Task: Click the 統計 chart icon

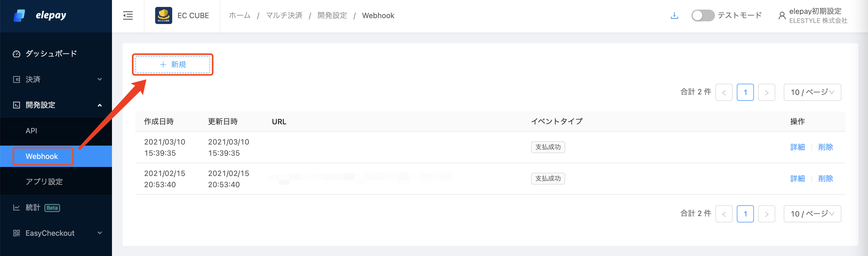Action: (x=17, y=207)
